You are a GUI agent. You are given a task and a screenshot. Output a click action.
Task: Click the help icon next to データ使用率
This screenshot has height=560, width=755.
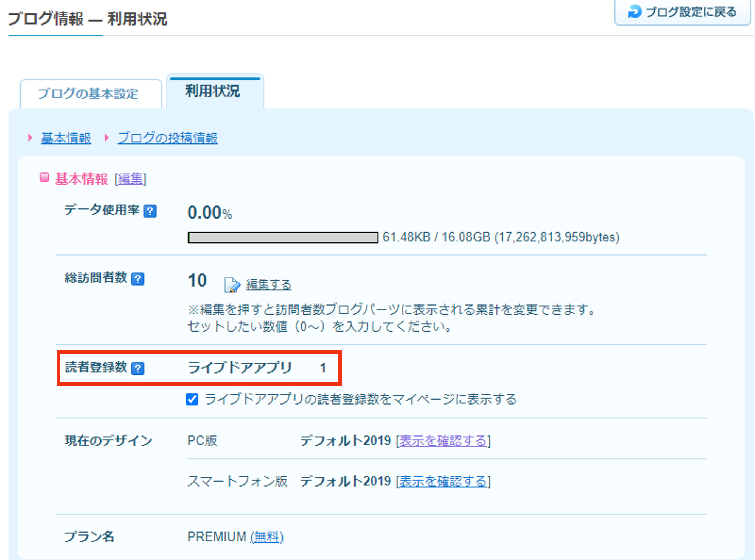(x=150, y=211)
